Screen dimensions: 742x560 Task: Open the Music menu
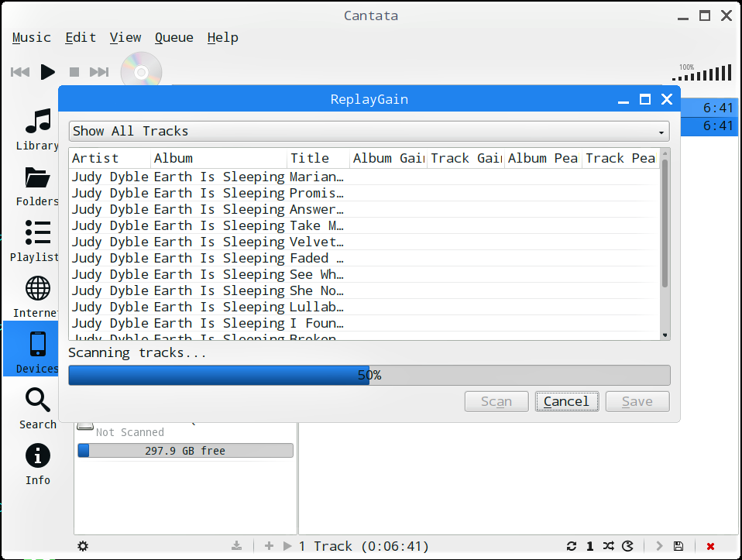[31, 37]
